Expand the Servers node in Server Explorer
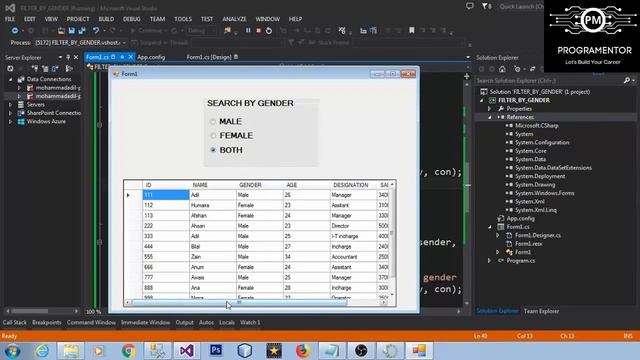This screenshot has height=360, width=640. pos(11,105)
